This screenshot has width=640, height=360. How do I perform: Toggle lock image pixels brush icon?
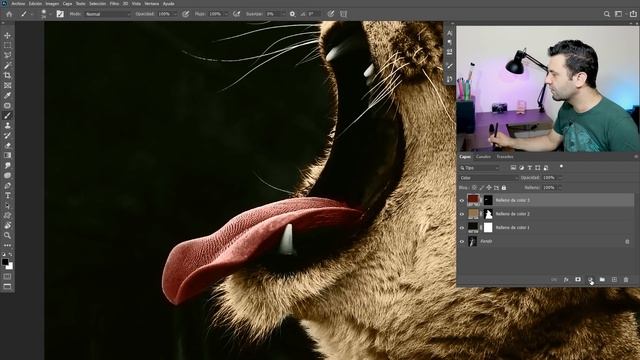482,188
